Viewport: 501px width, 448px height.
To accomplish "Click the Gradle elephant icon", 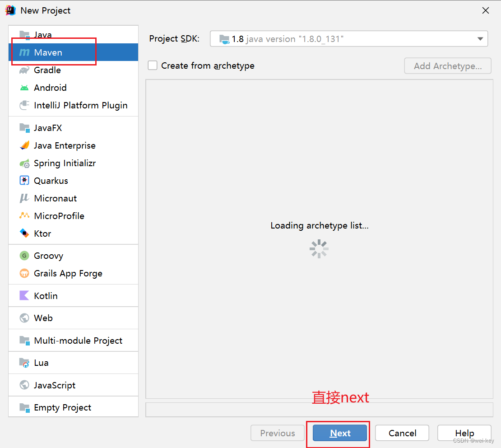I will (25, 70).
